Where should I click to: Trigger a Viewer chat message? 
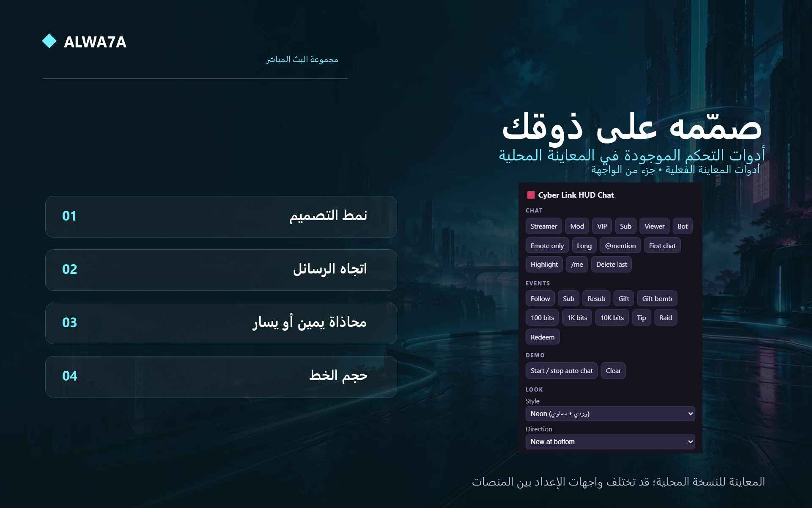coord(654,226)
